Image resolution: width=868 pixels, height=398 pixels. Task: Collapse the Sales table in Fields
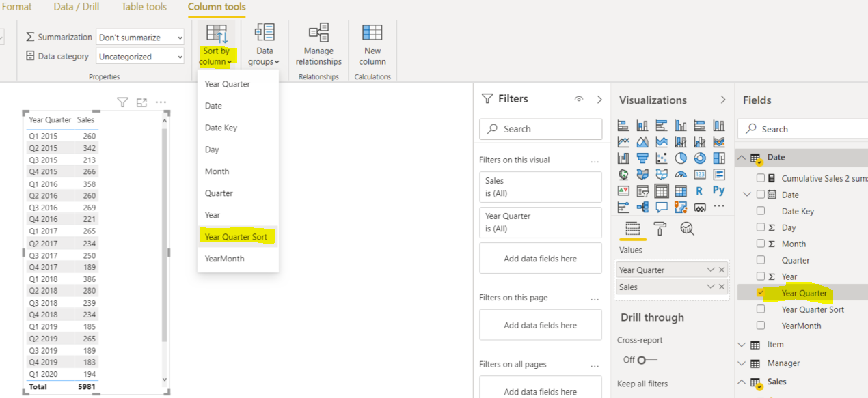coord(742,382)
